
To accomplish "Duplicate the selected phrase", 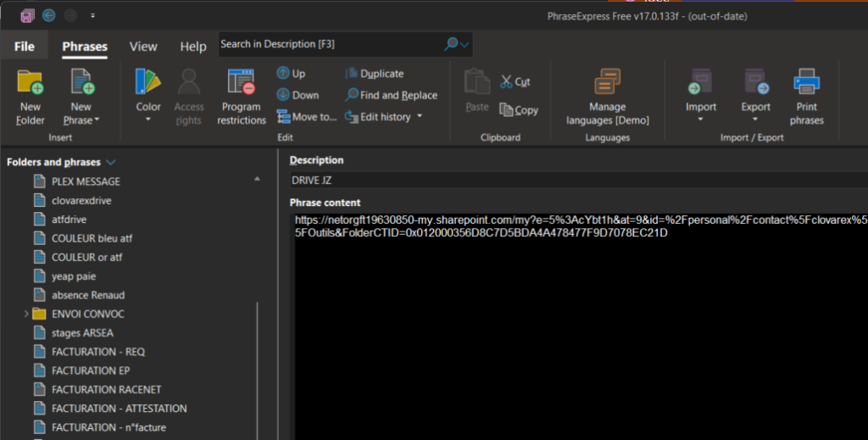I will coord(374,74).
